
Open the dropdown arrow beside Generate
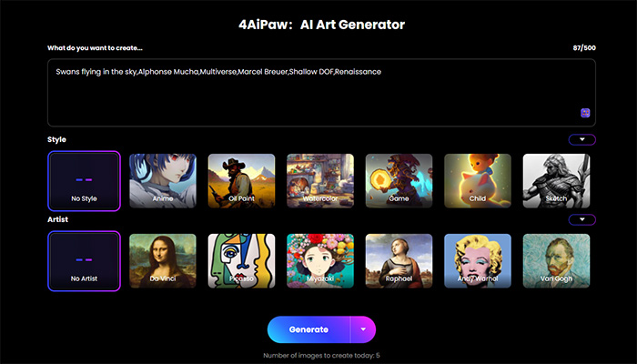point(363,329)
